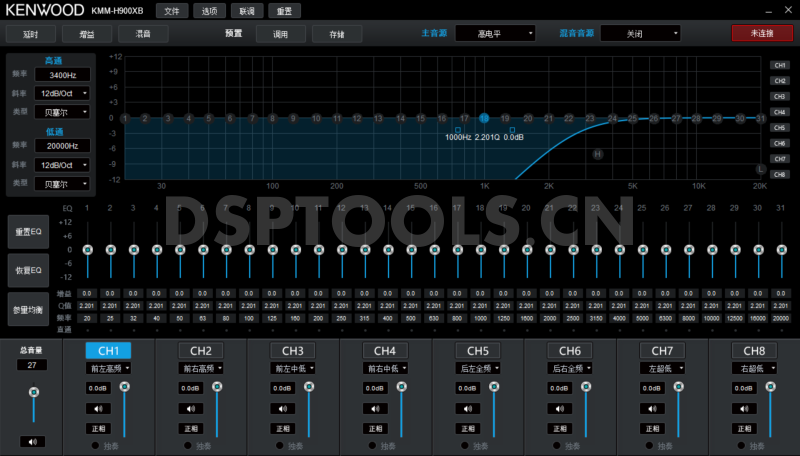Click the master volume mute speaker icon
Image resolution: width=800 pixels, height=456 pixels.
click(x=34, y=441)
